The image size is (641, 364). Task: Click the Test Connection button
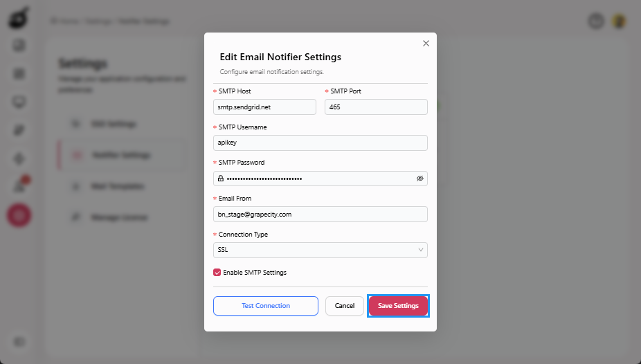point(266,306)
